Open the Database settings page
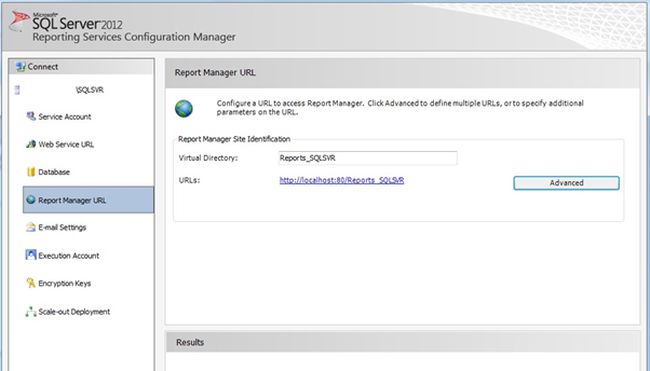 pyautogui.click(x=54, y=172)
